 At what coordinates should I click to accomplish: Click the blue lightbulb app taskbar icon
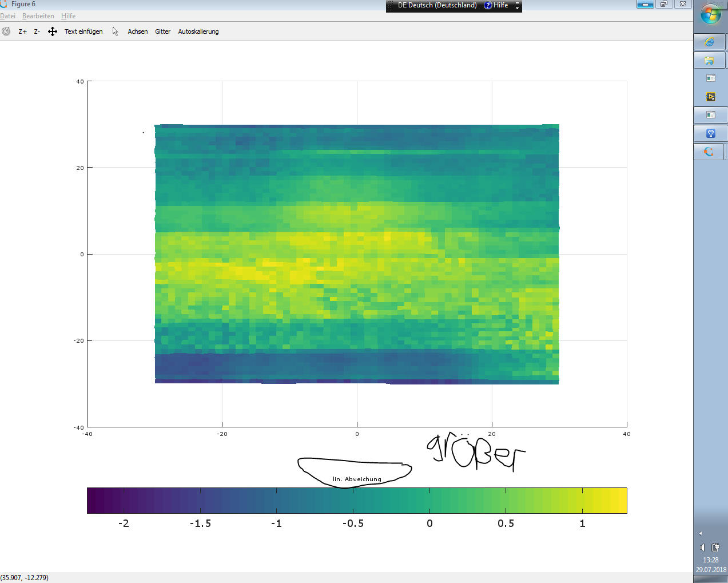[x=710, y=133]
